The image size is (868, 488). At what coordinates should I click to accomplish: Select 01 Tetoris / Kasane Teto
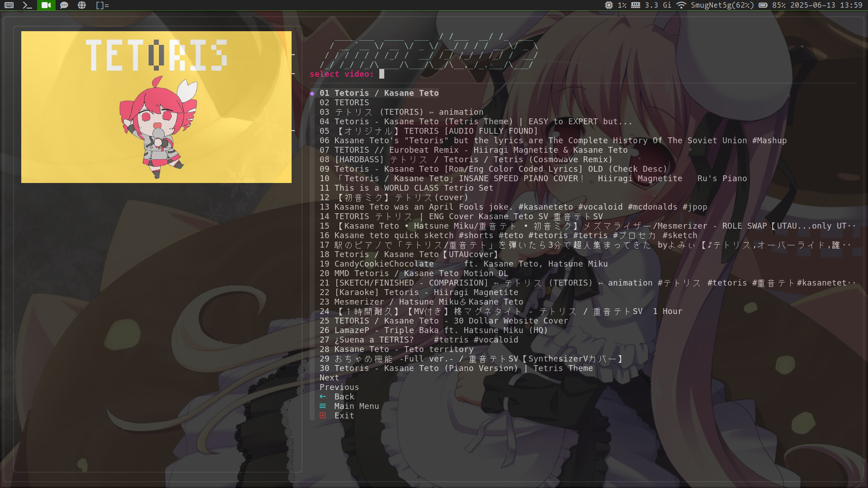(379, 93)
